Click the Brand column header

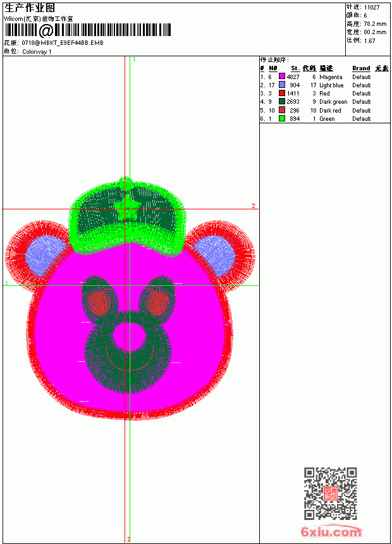point(361,68)
